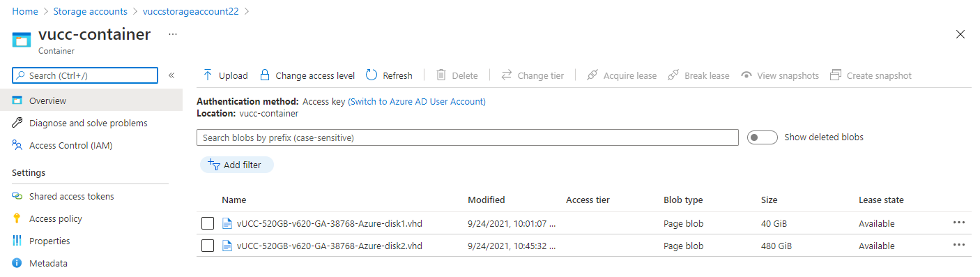Click the 480 GiB size cell
Screen dimensions: 980x277
[776, 246]
